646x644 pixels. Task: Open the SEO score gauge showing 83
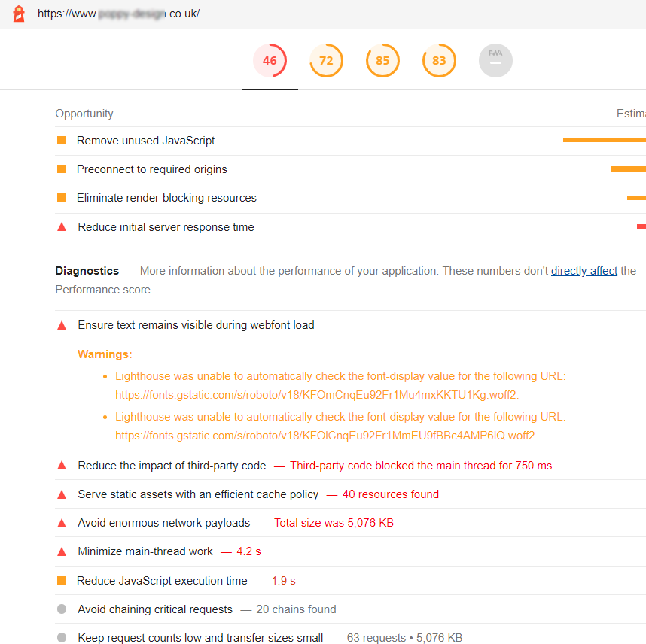coord(439,61)
